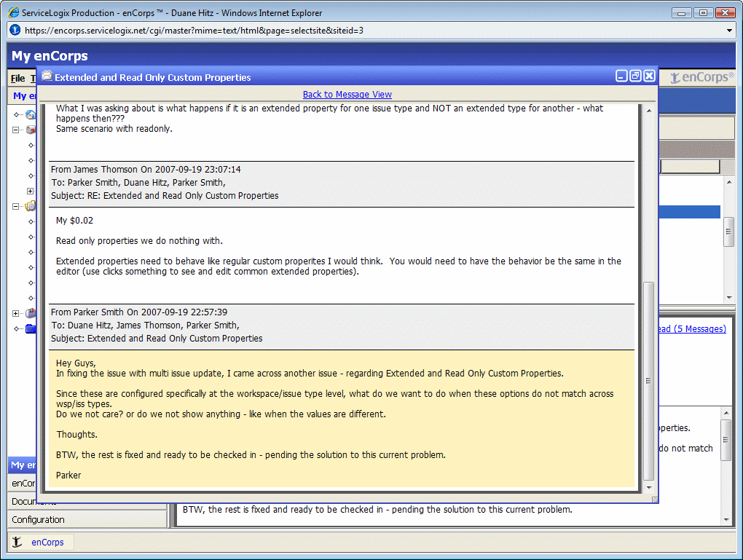Click 'To: Duane Hitz, James Thomson, Parker Smith,' line

point(145,326)
